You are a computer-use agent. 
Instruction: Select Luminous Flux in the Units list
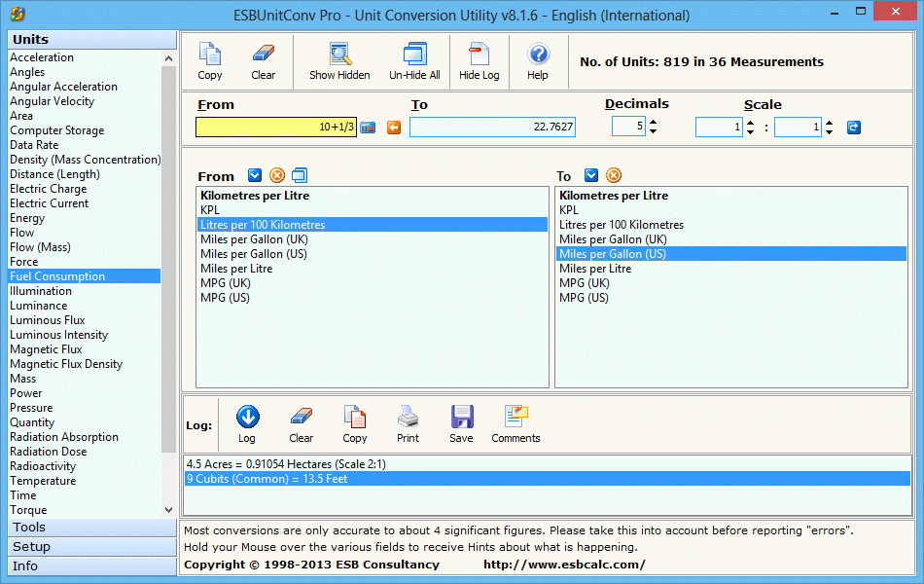click(x=48, y=319)
